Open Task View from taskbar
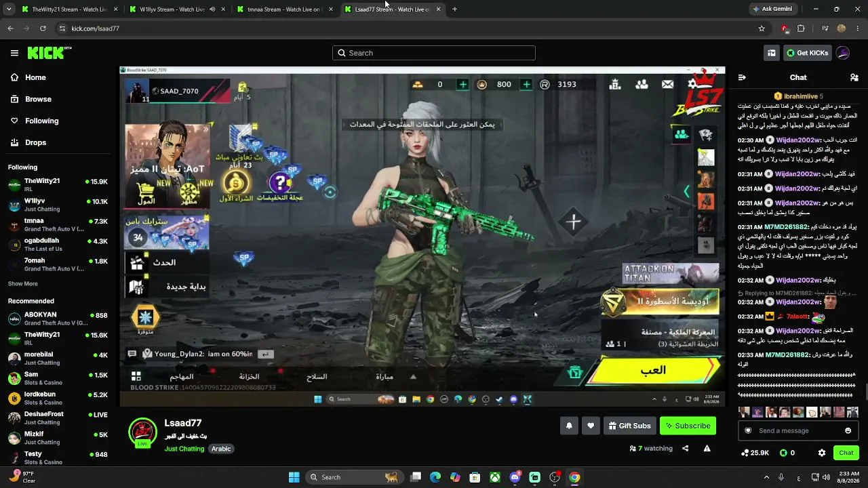 (416, 477)
